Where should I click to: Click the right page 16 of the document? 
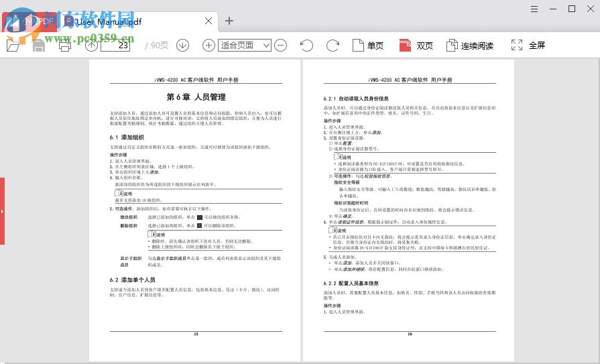point(408,210)
